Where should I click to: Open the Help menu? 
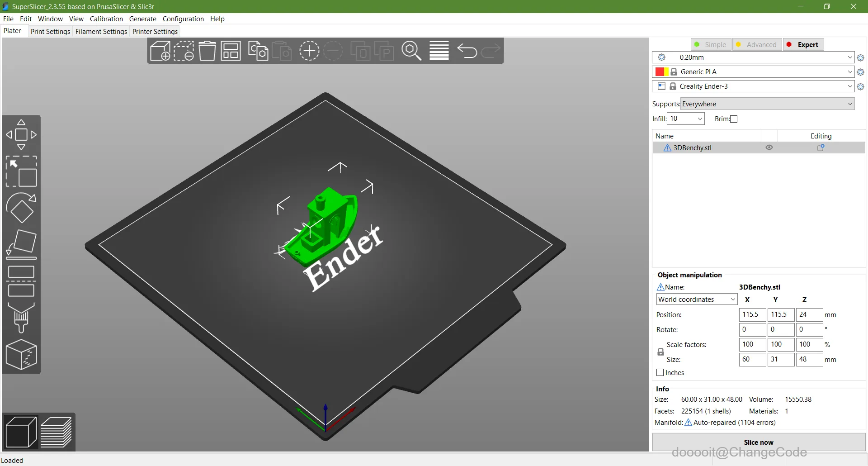tap(217, 19)
